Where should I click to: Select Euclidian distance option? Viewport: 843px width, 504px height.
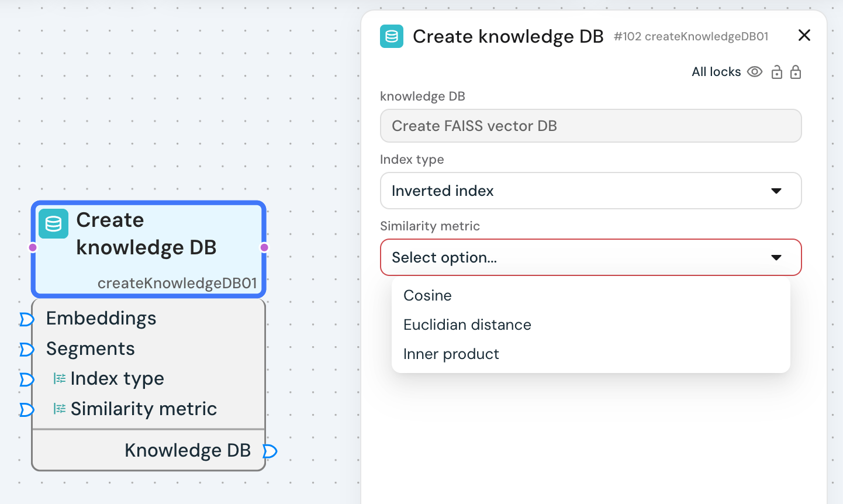pyautogui.click(x=467, y=325)
